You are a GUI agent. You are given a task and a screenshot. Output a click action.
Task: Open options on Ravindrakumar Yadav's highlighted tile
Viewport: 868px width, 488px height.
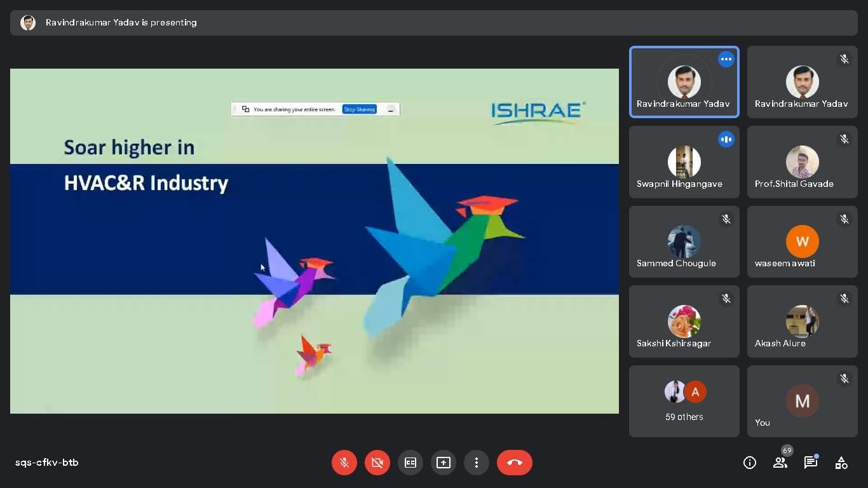coord(726,59)
